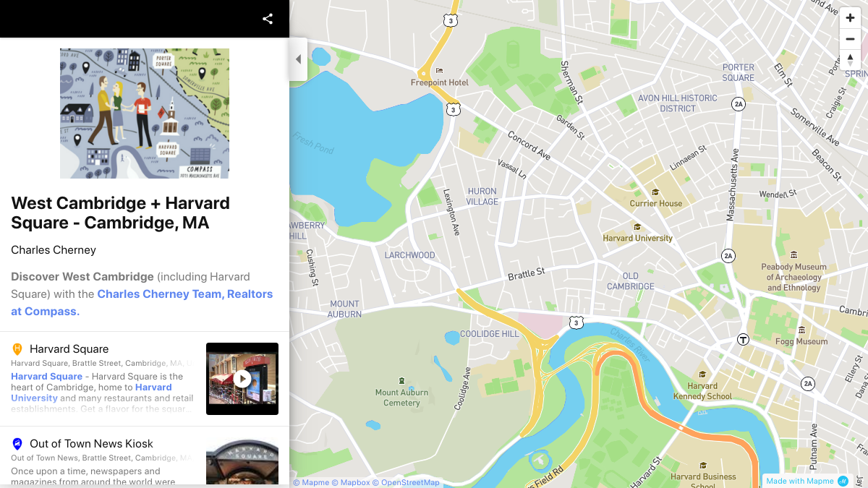Reset map bearing with compass button
868x488 pixels.
click(850, 59)
